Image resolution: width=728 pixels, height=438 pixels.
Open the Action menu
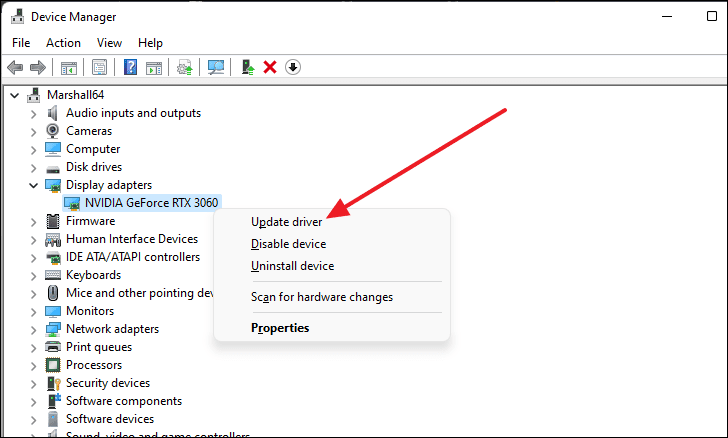pyautogui.click(x=63, y=43)
